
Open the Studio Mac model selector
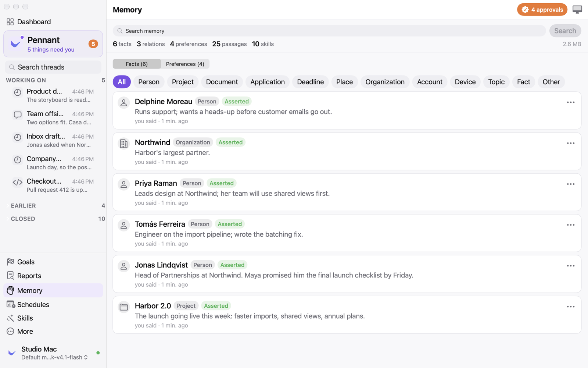(54, 357)
